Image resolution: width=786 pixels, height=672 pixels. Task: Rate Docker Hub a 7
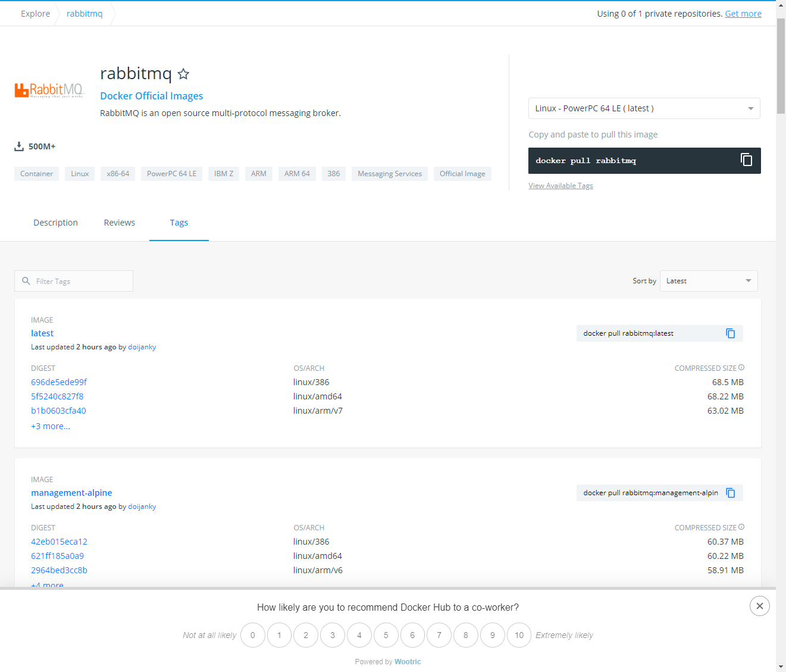point(439,635)
